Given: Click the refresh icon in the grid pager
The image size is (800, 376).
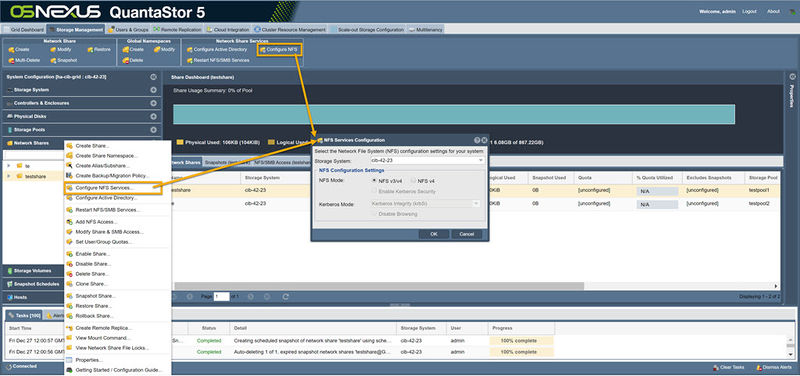Looking at the screenshot, I should (286, 296).
